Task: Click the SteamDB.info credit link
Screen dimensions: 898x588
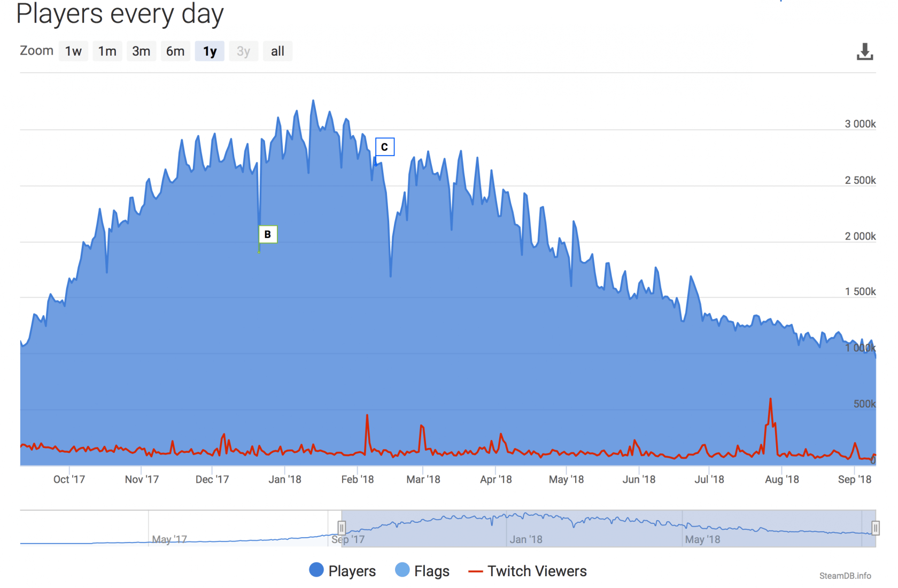Action: click(845, 576)
